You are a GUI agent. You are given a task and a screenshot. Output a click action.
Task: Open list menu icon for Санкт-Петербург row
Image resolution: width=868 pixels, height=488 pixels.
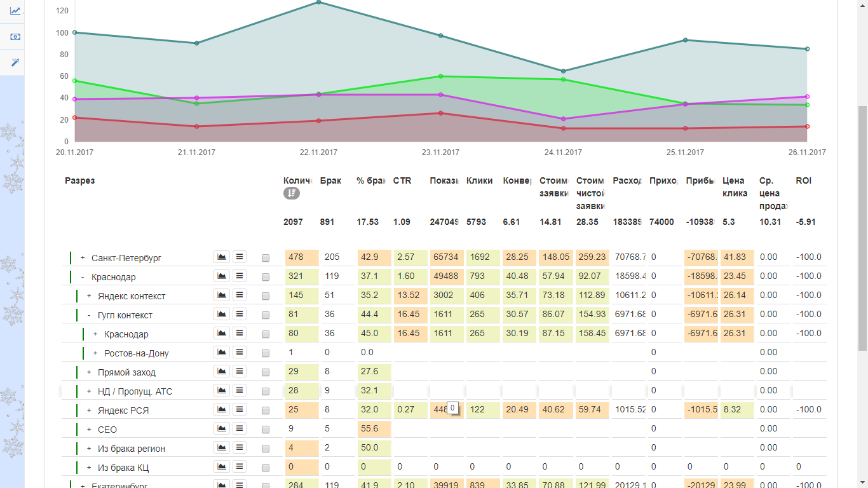pos(240,257)
